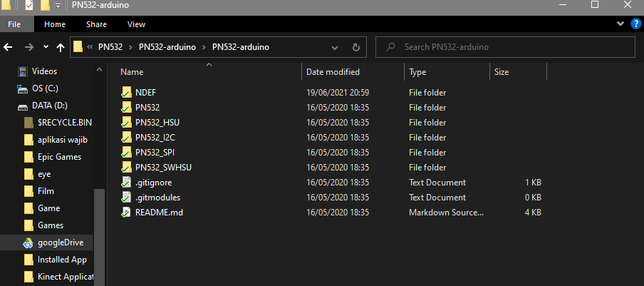
Task: Open the Help question mark icon
Action: [x=635, y=24]
